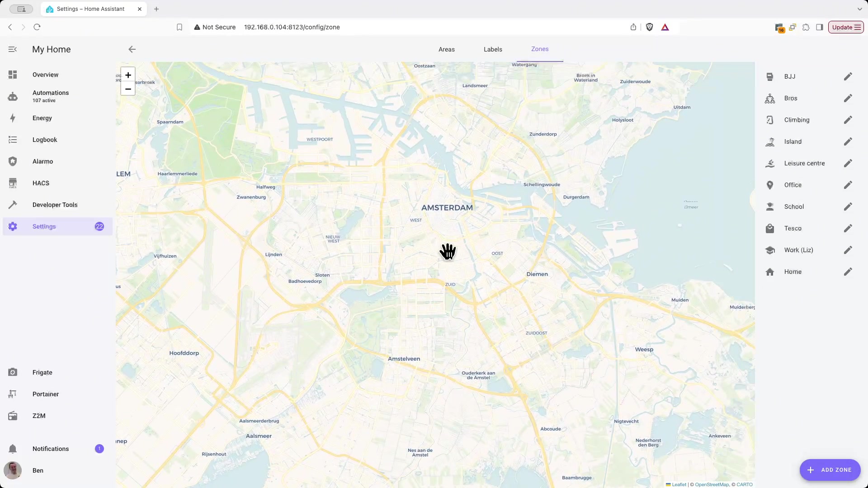Switch to the Labels tab

(493, 49)
